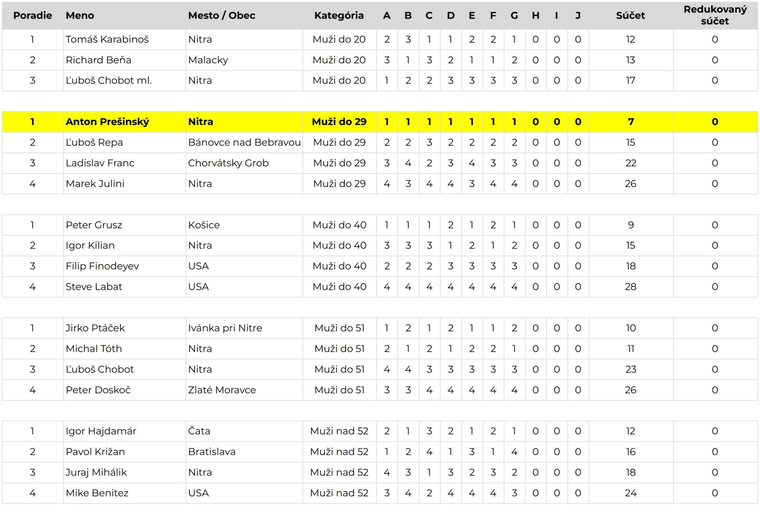Select Anton Prešinský's total score 7
Image resolution: width=760 pixels, height=532 pixels.
pos(631,122)
